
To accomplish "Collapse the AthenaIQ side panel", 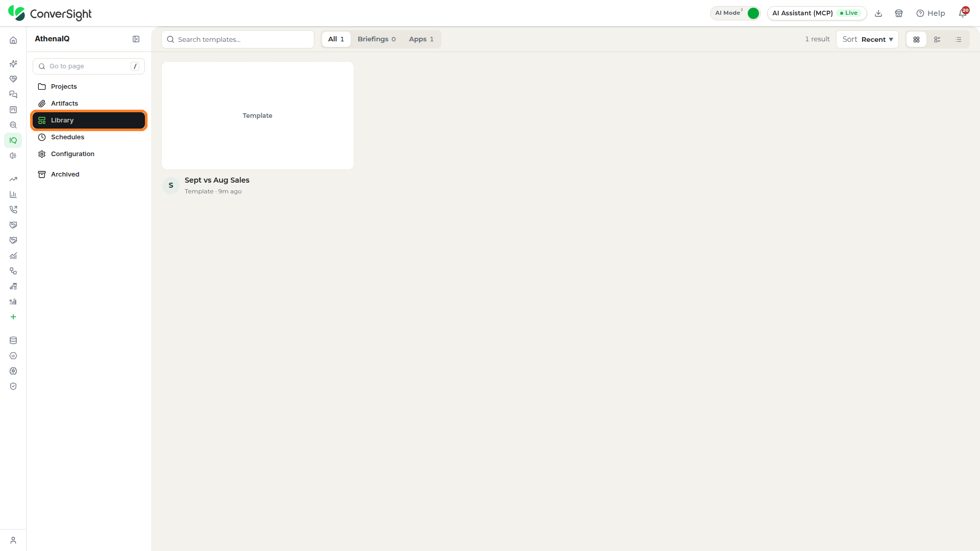I will coord(136,39).
